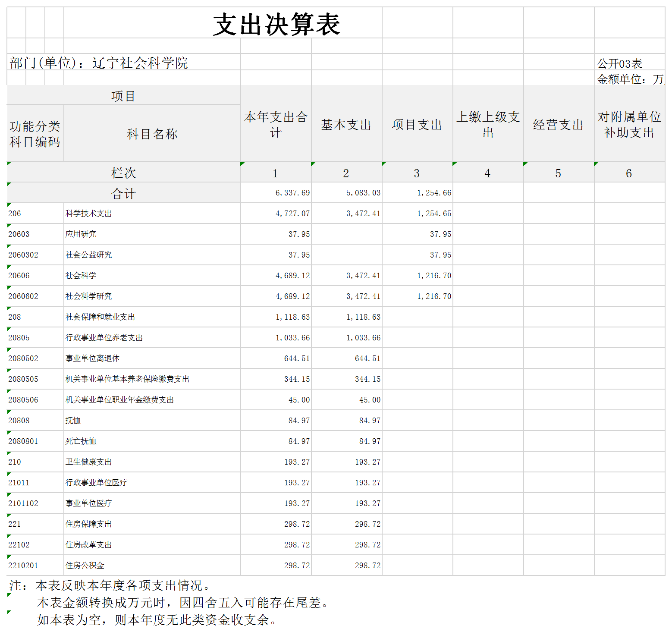Select the 住房保障支出 cell
672x632 pixels.
152,524
